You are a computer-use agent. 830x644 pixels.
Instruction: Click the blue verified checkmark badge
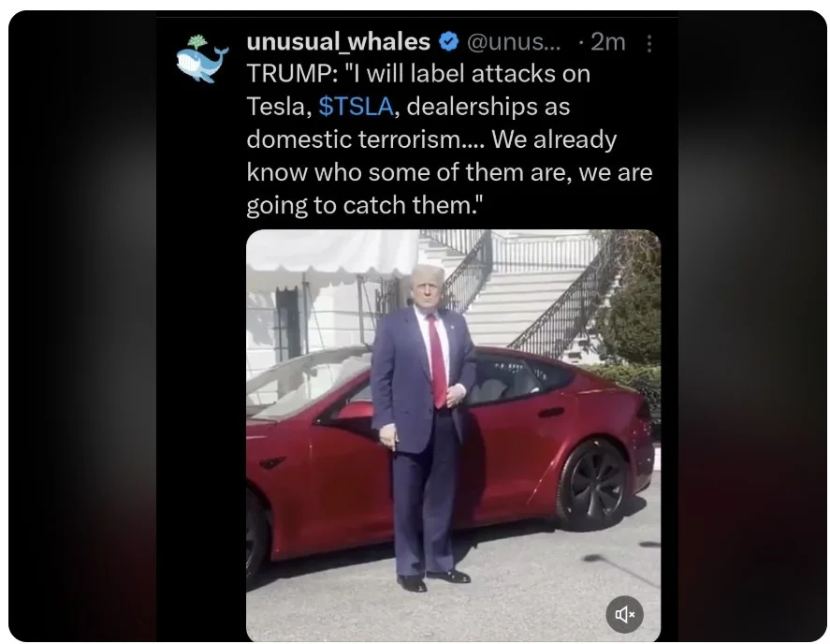coord(448,41)
